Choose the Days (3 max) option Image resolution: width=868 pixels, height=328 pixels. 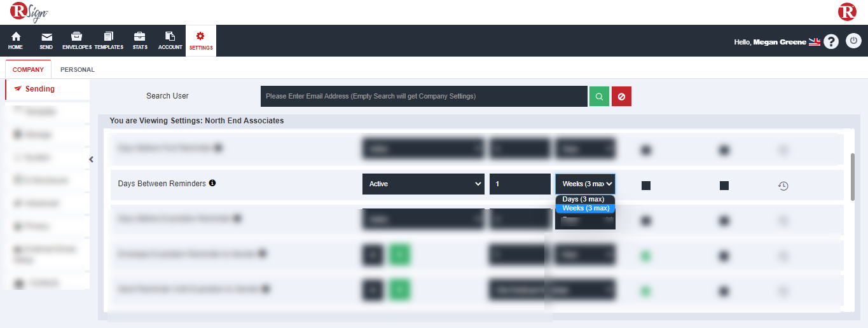point(584,199)
